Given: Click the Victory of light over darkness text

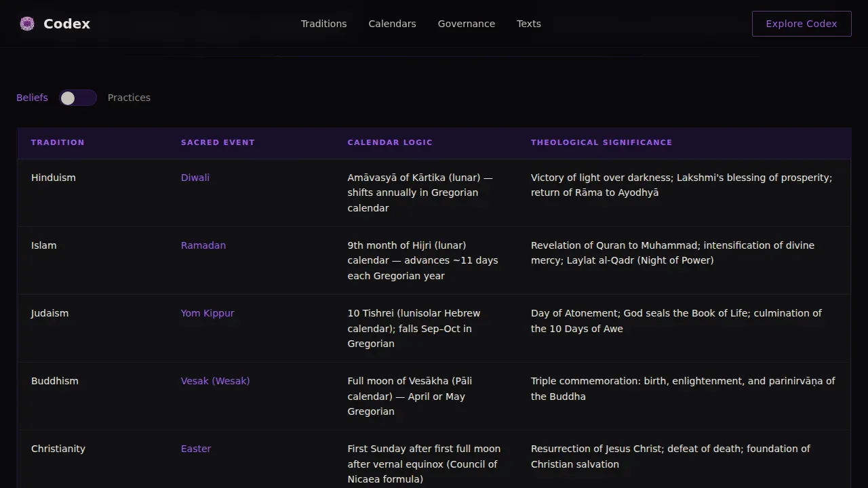Looking at the screenshot, I should point(682,185).
